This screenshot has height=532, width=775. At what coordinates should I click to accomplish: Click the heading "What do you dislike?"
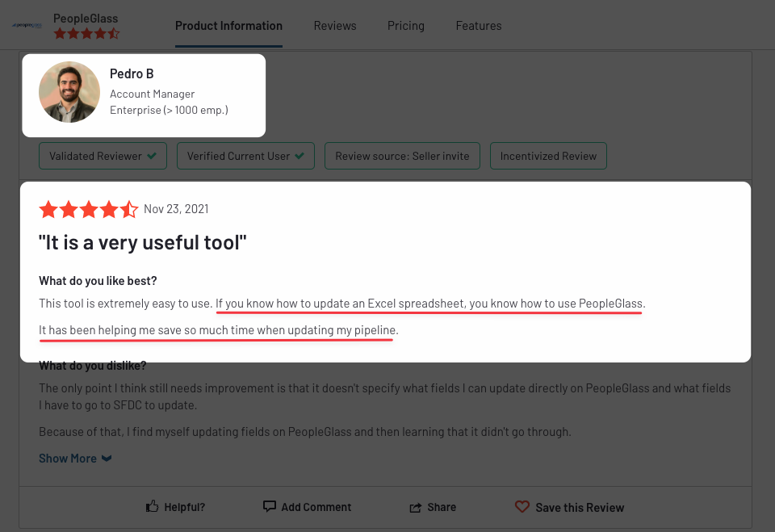[x=92, y=366]
